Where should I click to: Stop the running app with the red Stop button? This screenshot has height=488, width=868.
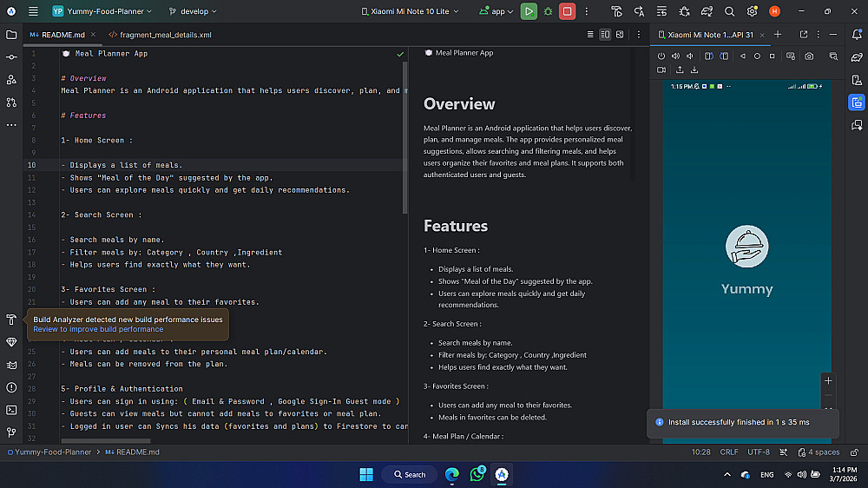pos(567,11)
